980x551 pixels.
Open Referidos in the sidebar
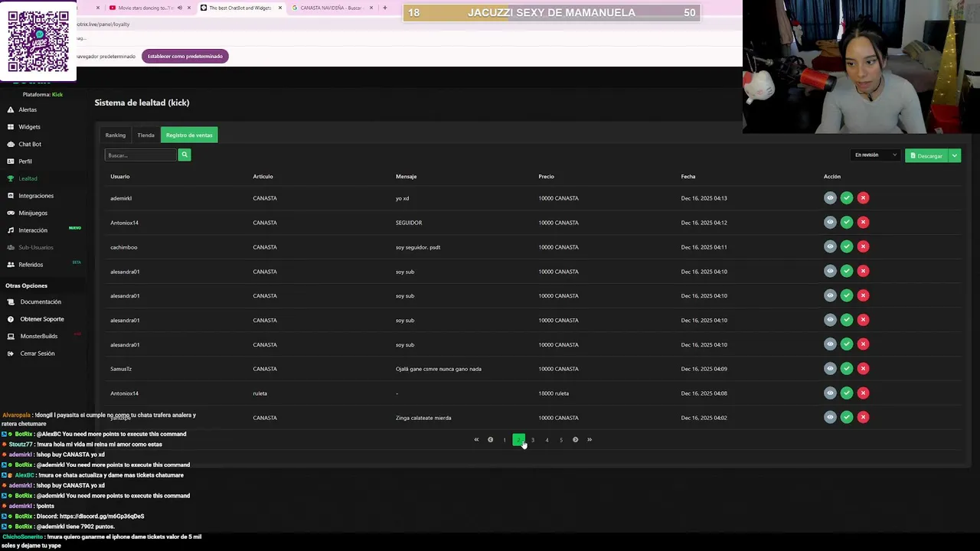coord(31,265)
